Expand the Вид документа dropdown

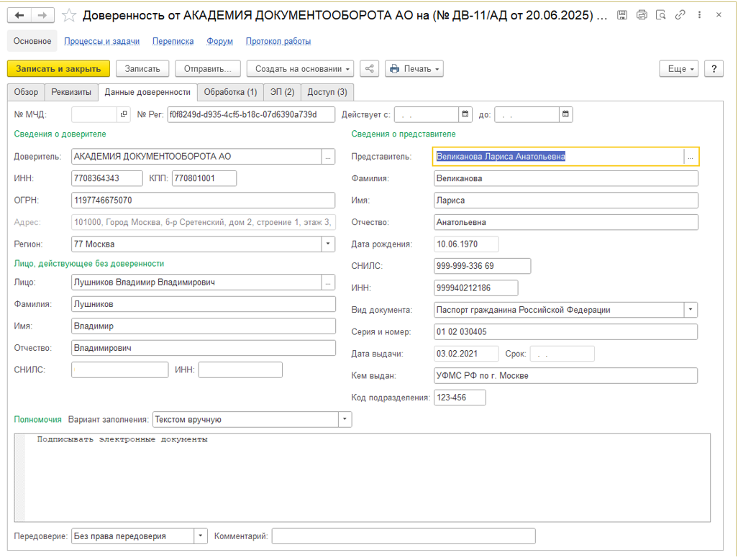click(691, 310)
